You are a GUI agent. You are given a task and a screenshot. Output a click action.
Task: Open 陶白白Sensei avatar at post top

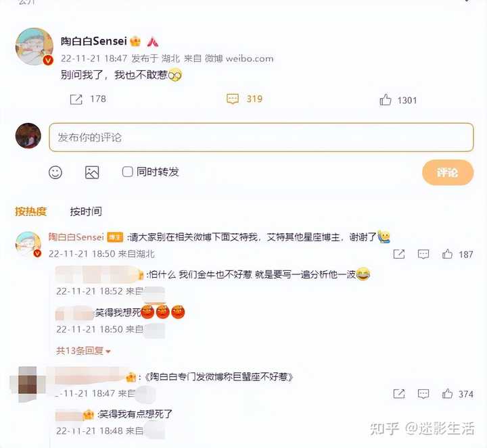point(34,47)
